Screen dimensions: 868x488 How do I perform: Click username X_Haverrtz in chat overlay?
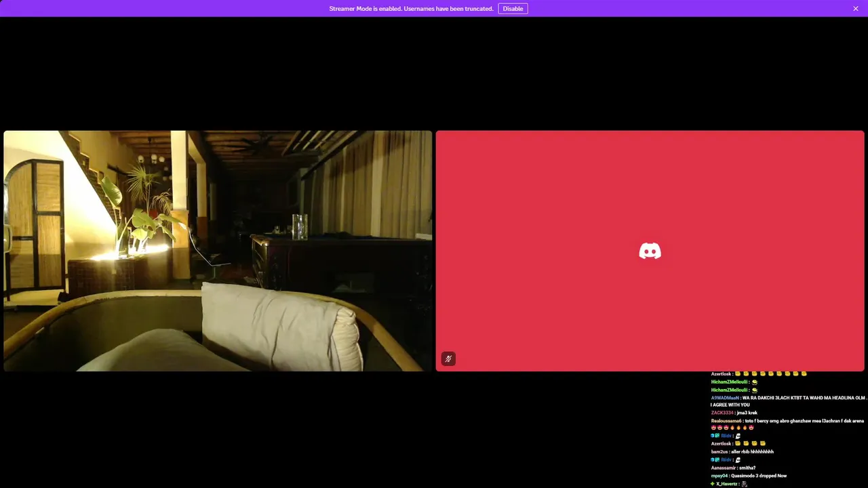pos(728,484)
